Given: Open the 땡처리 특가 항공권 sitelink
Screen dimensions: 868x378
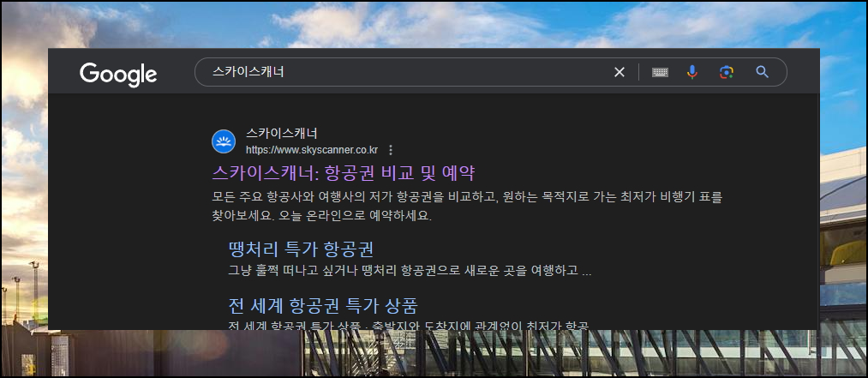Looking at the screenshot, I should pos(301,249).
